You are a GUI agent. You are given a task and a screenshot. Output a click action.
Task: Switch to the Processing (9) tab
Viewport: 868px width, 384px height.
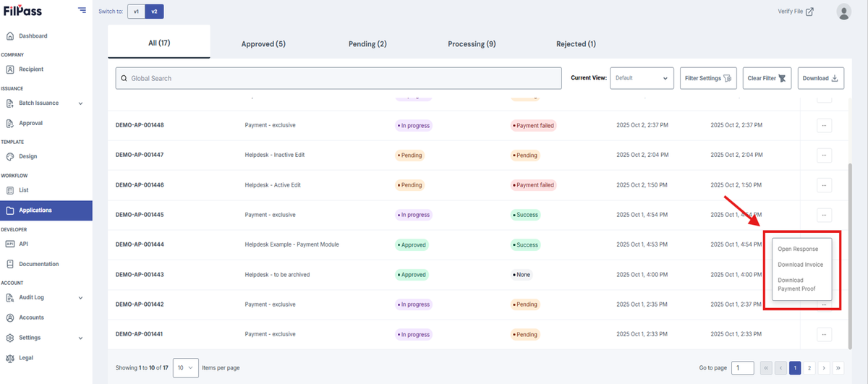(x=472, y=44)
